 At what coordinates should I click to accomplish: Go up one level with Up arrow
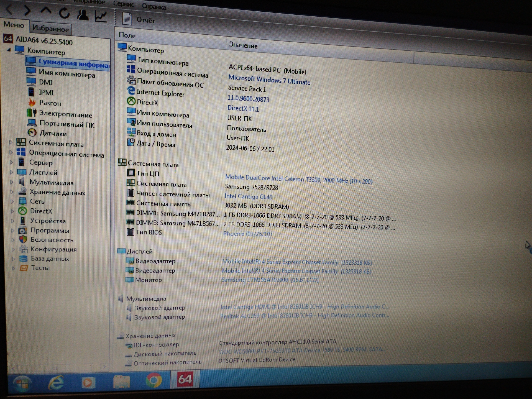(46, 11)
